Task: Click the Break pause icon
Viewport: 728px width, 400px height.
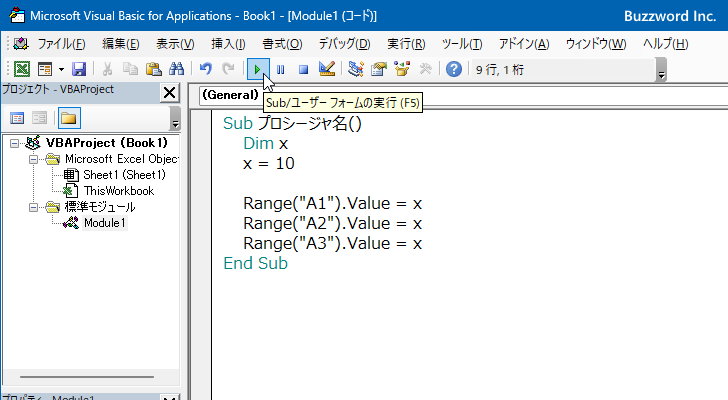Action: coord(280,70)
